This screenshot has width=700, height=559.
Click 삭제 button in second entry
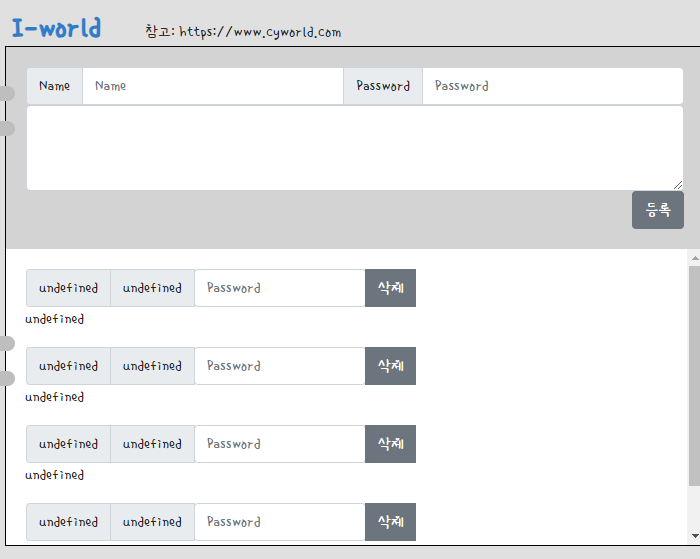click(390, 366)
